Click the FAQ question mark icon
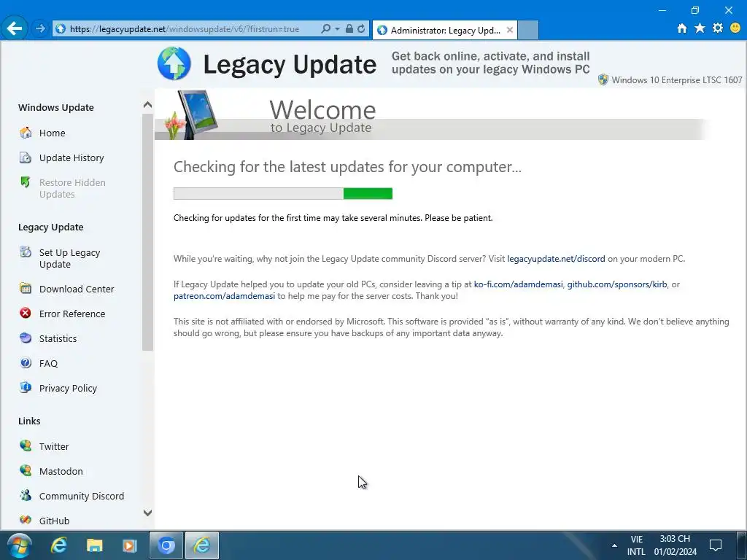Screen dimensions: 747x560 (x=26, y=362)
